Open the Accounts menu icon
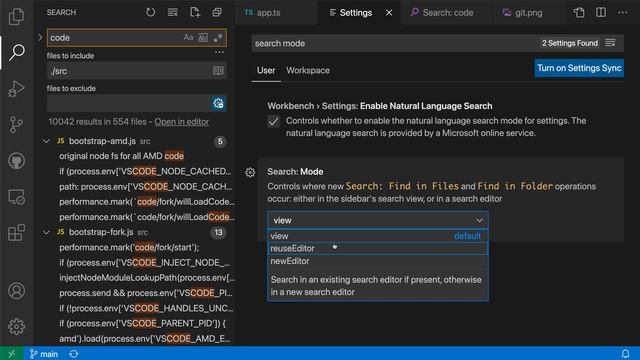 click(16, 291)
